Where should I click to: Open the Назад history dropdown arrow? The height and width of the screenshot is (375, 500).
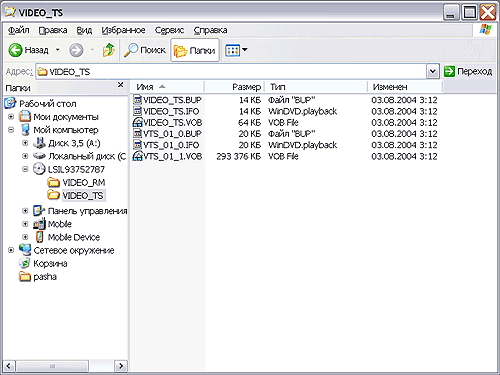point(57,50)
